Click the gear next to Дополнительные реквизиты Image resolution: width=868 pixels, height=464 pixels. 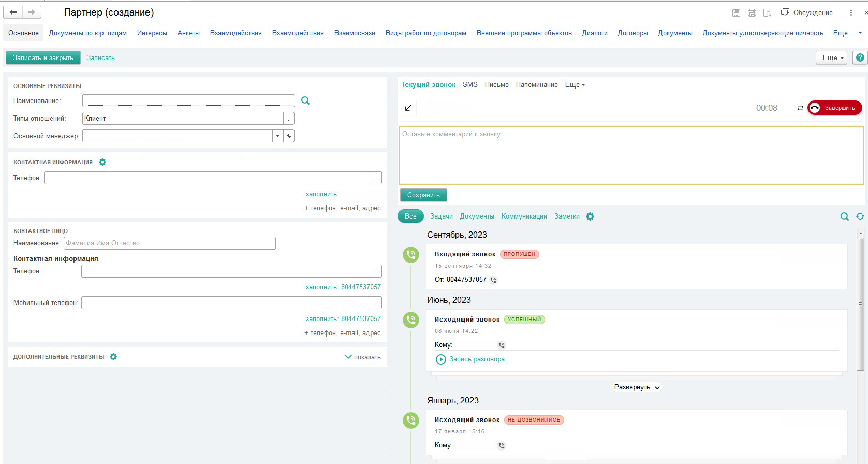(x=113, y=357)
